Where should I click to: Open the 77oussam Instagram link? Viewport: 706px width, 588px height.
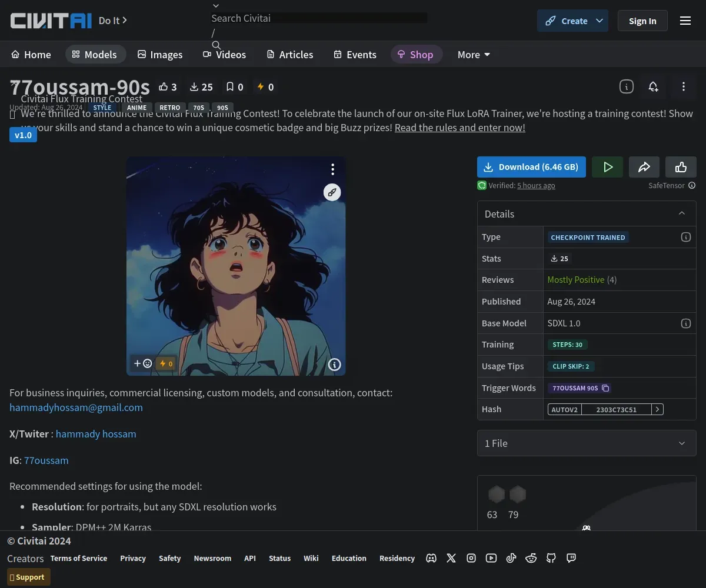[x=46, y=460]
